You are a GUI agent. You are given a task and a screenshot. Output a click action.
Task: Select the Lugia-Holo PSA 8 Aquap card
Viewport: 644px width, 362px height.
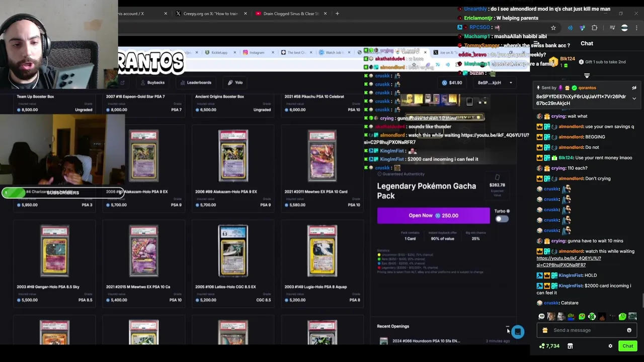coord(323,264)
